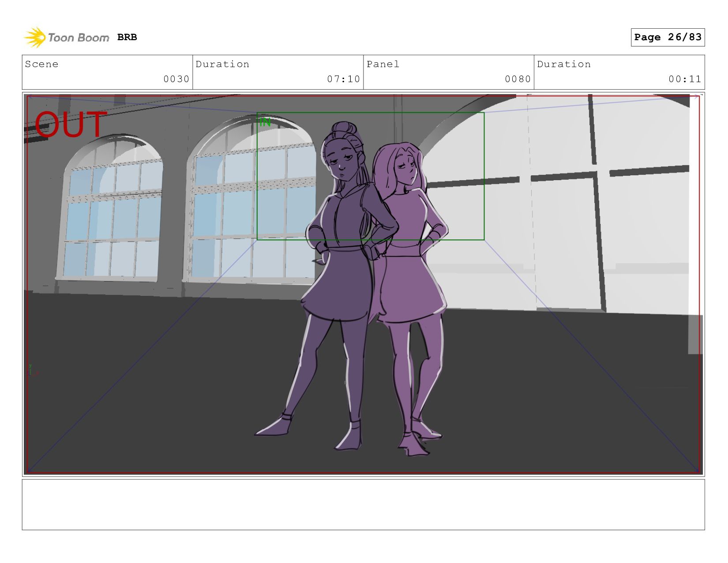Click the Toon Boom logo

(x=66, y=38)
